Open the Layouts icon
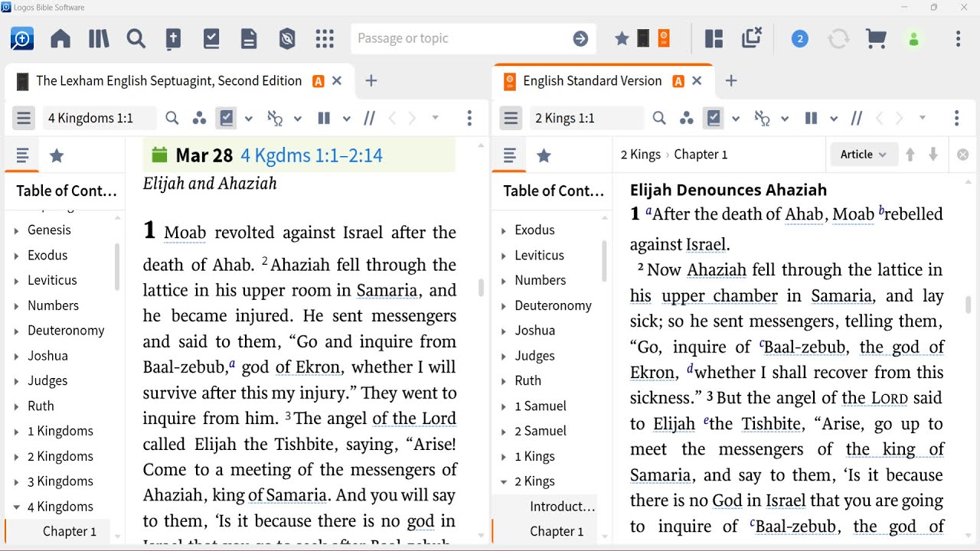 coord(714,38)
